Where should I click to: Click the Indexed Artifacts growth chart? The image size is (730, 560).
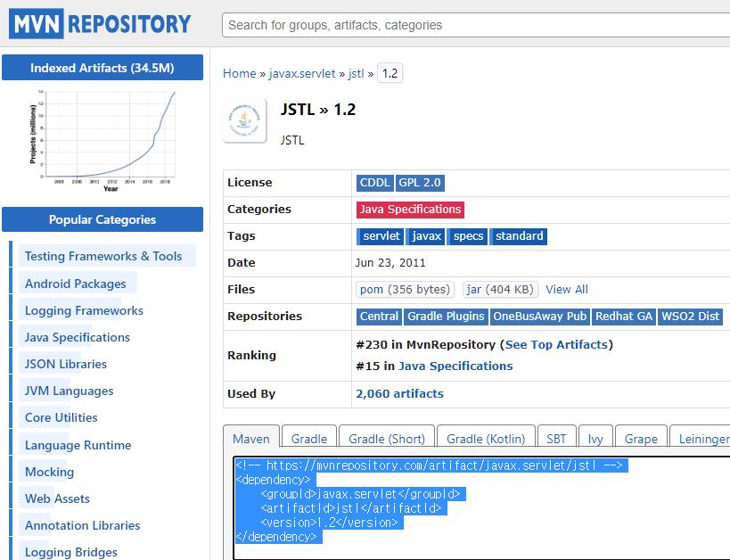pyautogui.click(x=103, y=141)
